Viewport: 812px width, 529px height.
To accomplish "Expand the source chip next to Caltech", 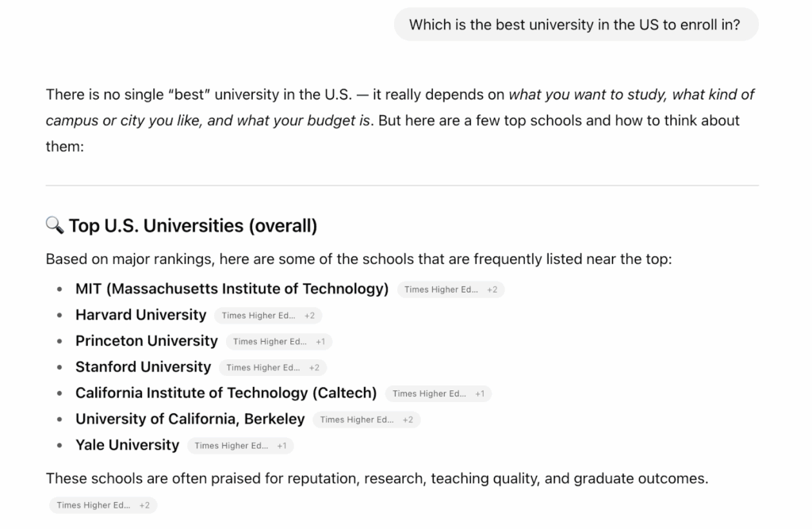I will 438,393.
